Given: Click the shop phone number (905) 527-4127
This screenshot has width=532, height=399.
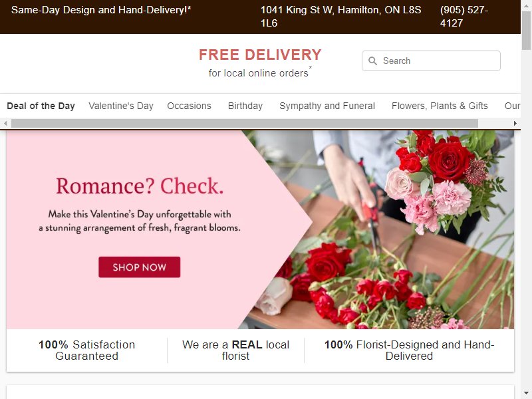Looking at the screenshot, I should 464,16.
